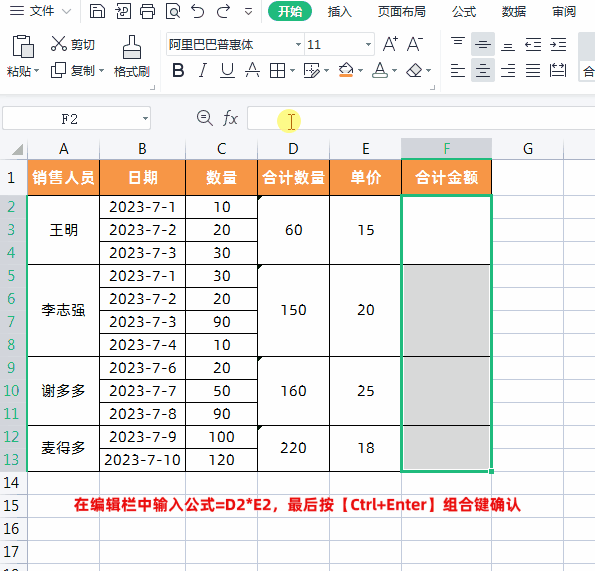
Task: Click the date cell 2023-7-10
Action: 142,460
